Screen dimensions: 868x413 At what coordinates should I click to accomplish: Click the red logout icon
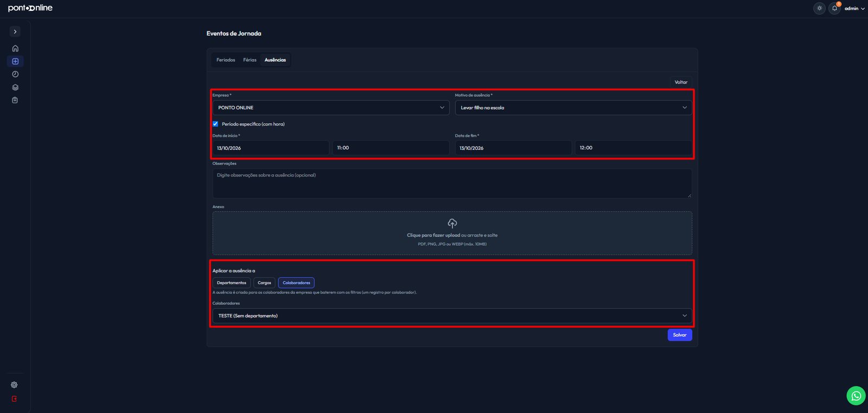[14, 398]
